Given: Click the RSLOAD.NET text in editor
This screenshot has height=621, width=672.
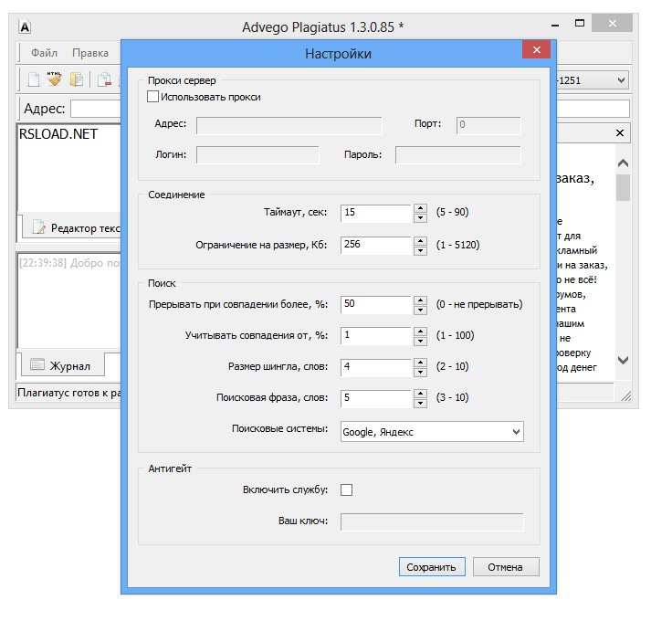Looking at the screenshot, I should 58,134.
